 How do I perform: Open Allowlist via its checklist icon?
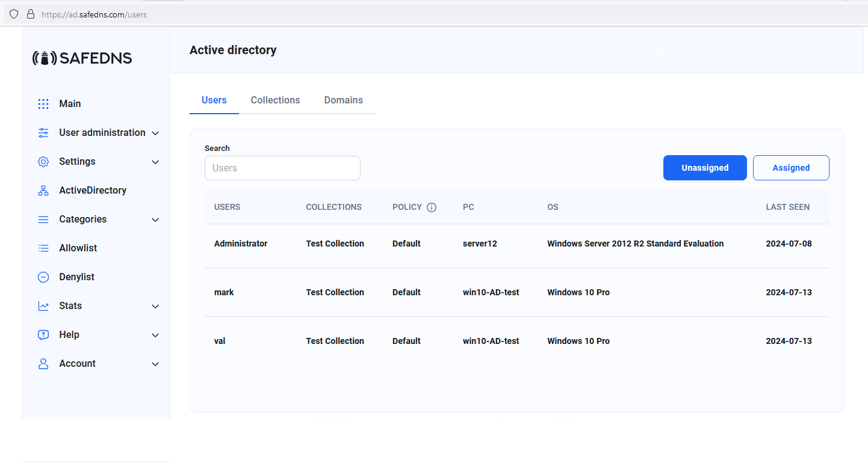[x=43, y=248]
